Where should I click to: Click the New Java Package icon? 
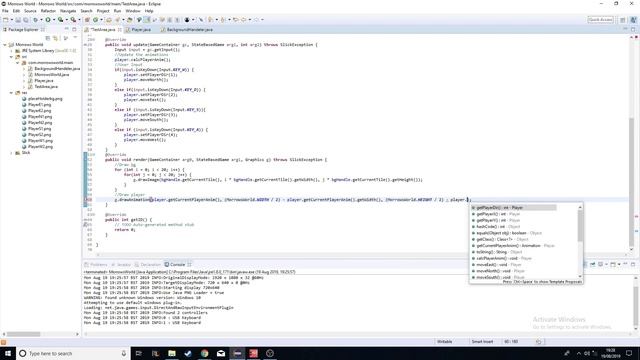[x=87, y=20]
